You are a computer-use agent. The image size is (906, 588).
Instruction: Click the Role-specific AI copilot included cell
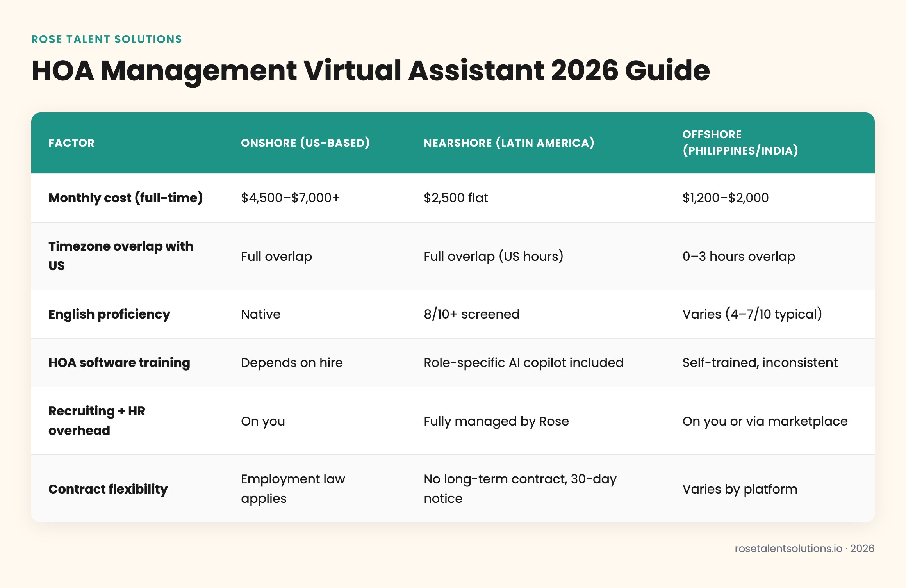click(x=524, y=363)
